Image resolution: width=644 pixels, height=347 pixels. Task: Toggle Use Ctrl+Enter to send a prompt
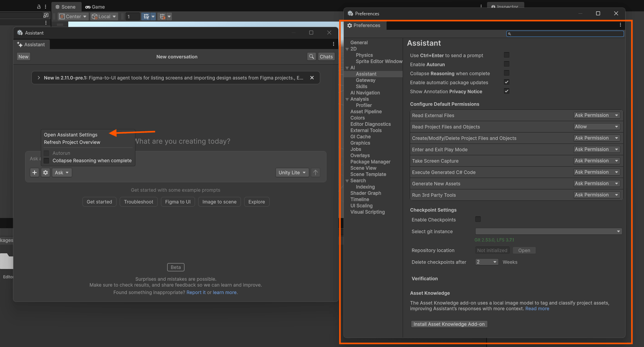point(507,55)
